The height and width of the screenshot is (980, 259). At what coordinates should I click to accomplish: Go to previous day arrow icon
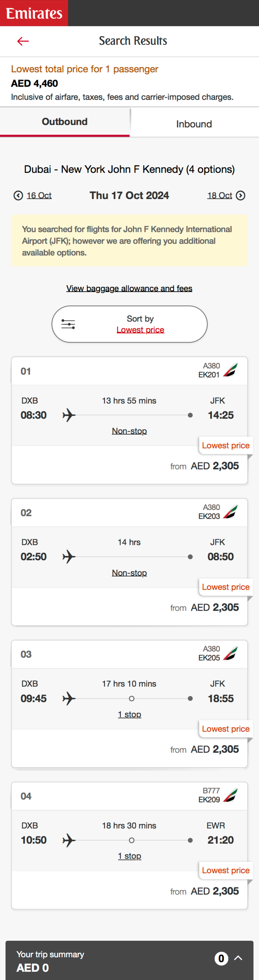coord(18,195)
